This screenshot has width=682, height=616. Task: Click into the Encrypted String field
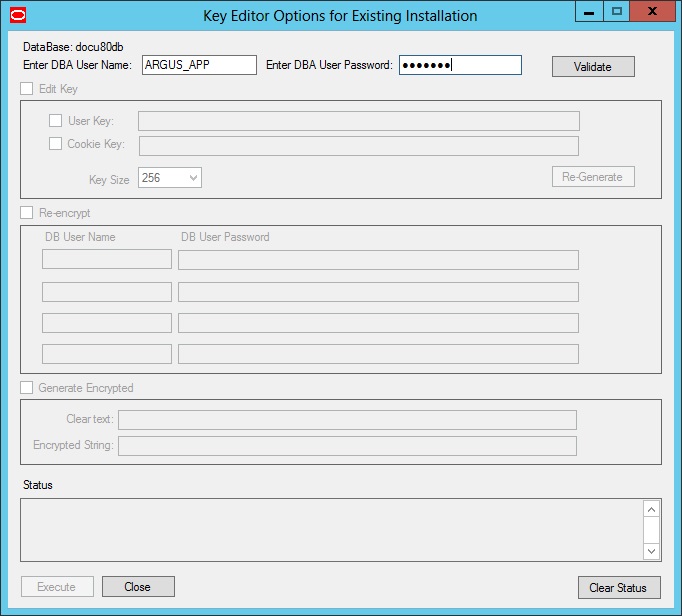pos(348,446)
